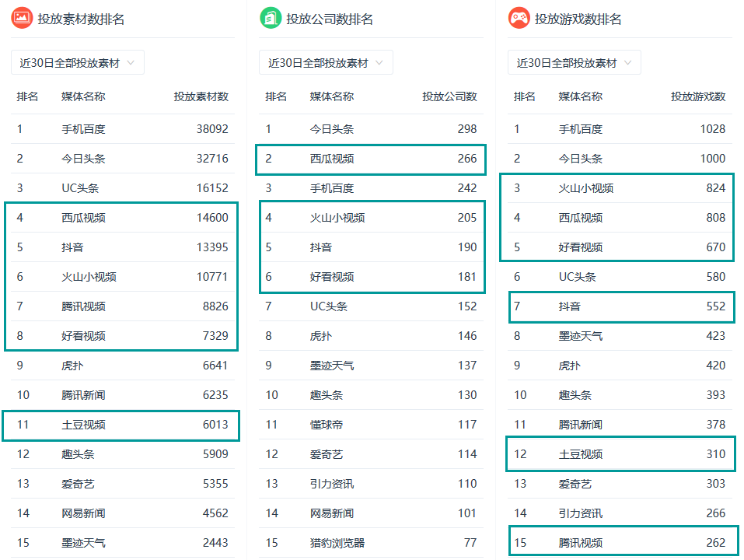Click the 投放游戏数排名 panel title
The image size is (744, 560).
578,19
